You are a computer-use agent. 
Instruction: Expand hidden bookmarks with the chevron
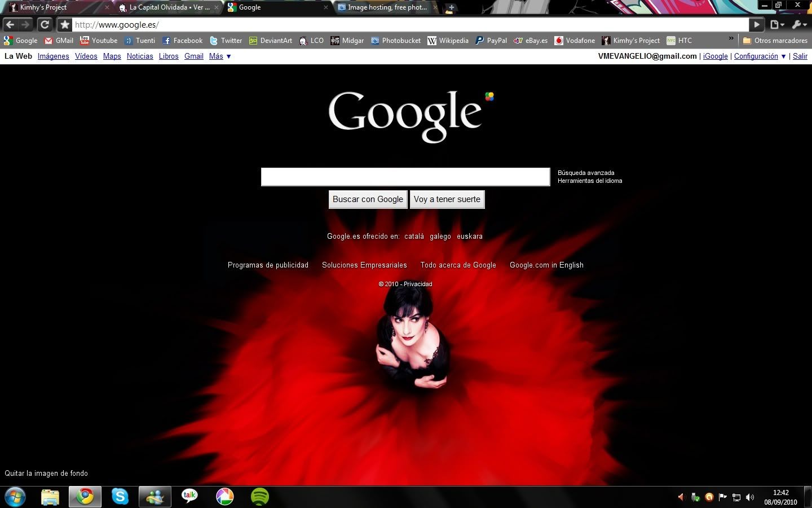[x=731, y=40]
